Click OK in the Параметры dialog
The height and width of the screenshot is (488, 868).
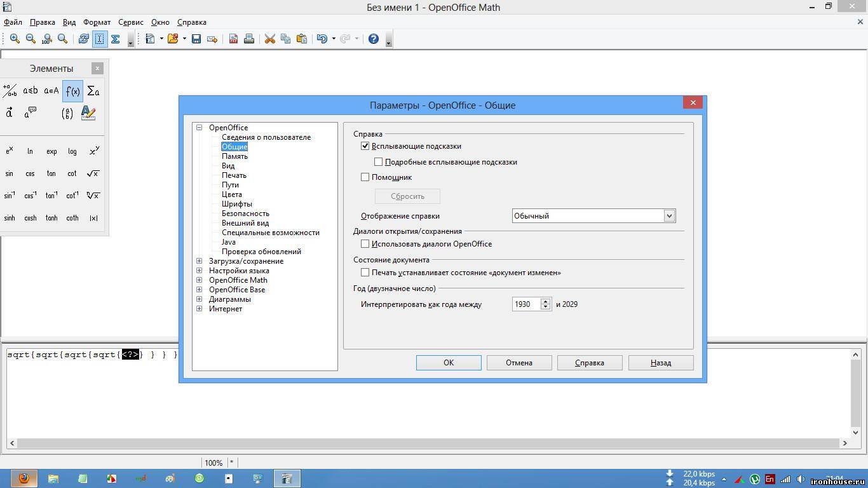[449, 363]
